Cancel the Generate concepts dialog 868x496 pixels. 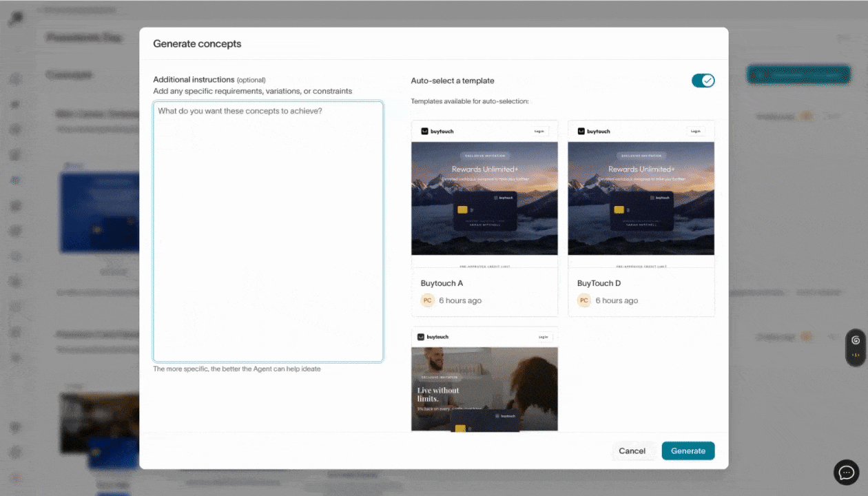[632, 451]
